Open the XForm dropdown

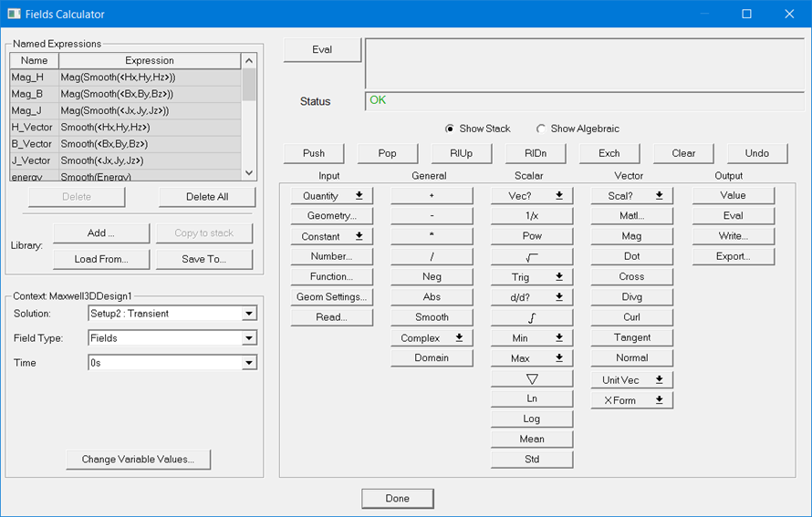631,400
